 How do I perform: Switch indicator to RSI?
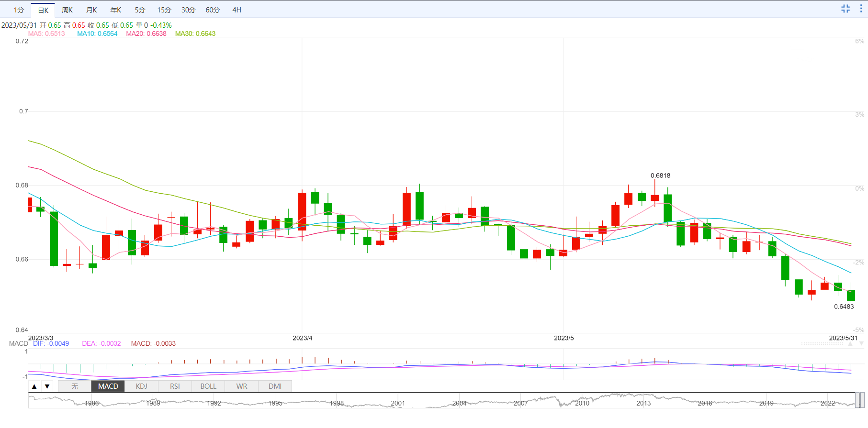[x=175, y=386]
